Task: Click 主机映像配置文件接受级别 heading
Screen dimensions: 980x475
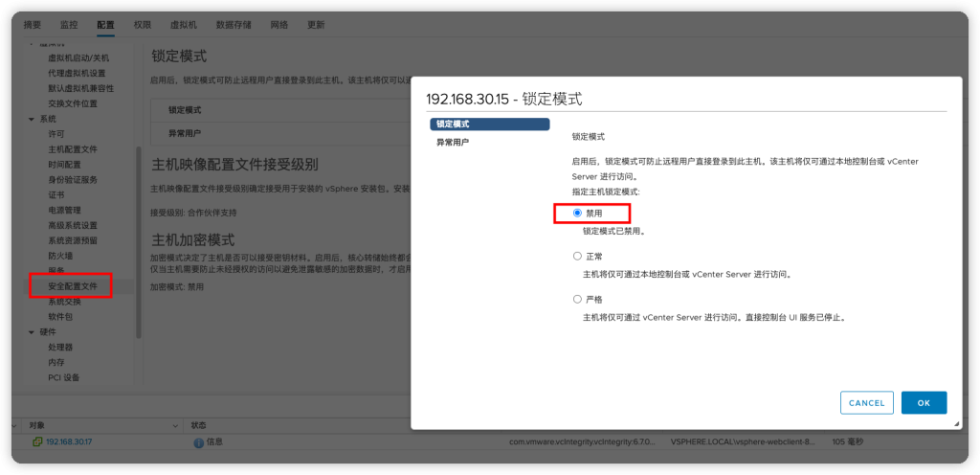Action: point(235,166)
